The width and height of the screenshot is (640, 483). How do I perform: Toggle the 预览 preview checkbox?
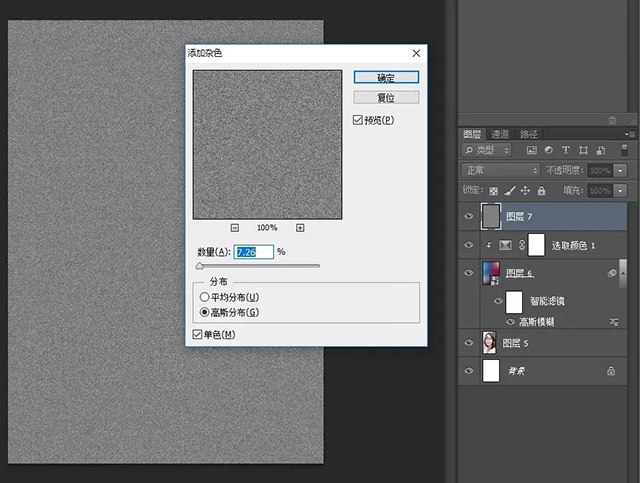[358, 120]
